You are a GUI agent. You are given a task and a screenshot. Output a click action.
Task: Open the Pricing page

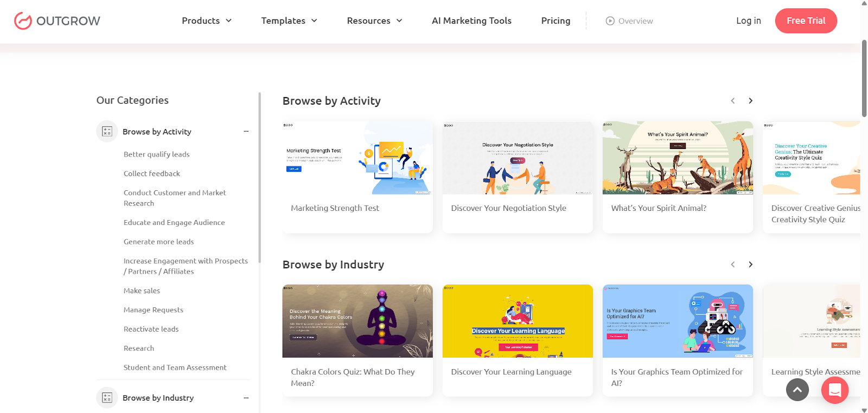coord(556,21)
